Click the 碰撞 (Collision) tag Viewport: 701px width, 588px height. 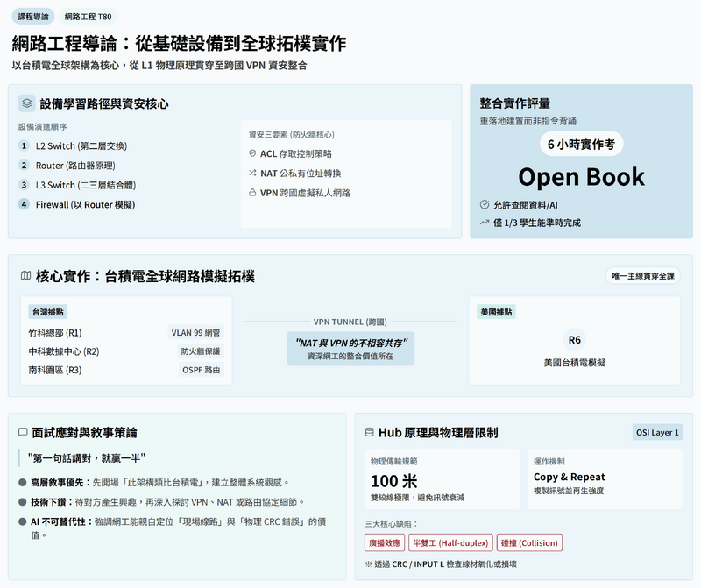530,542
